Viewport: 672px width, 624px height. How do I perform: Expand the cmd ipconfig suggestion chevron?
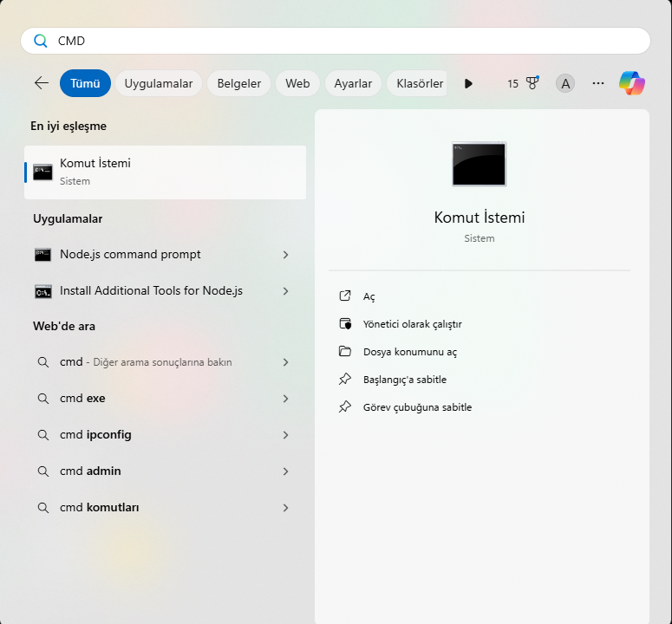[286, 435]
